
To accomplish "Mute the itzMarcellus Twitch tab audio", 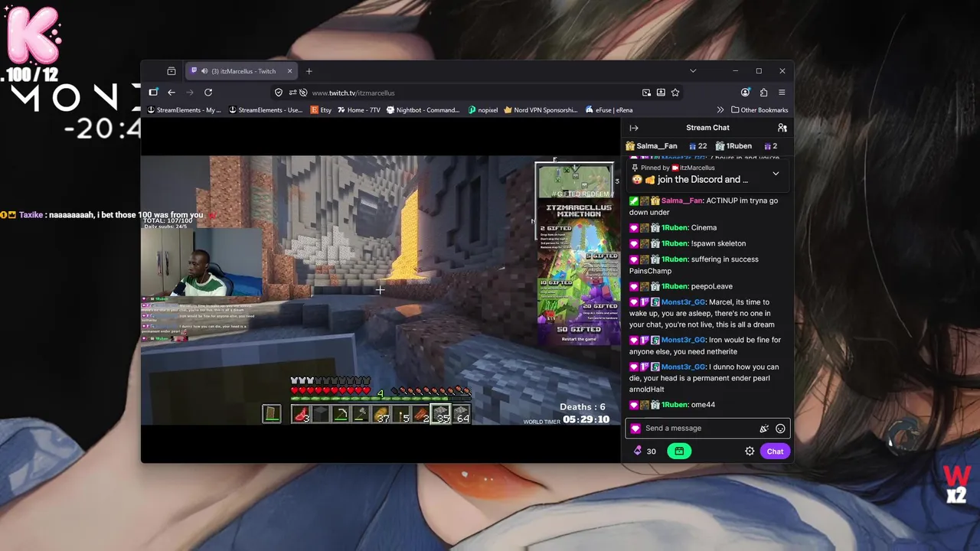I will (204, 71).
